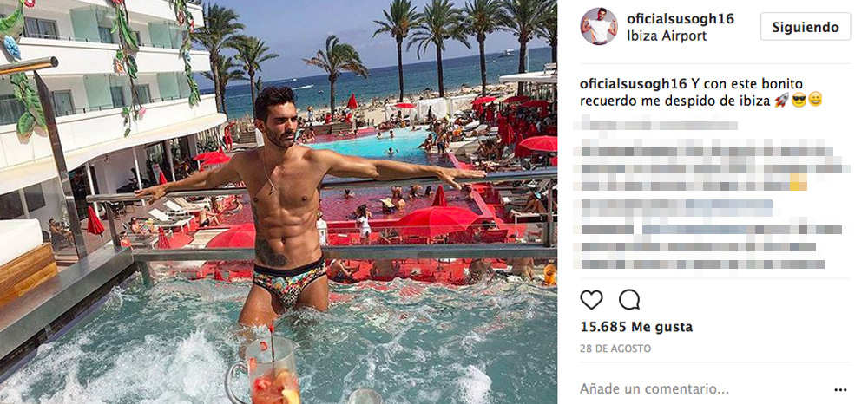
Task: Open the oficialsusogh16 profile picture avatar
Action: pos(598,27)
